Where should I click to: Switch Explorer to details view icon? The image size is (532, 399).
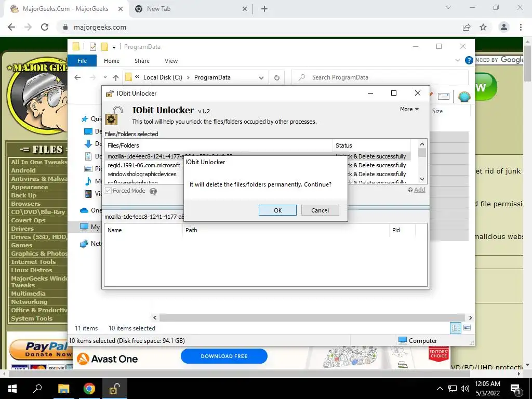[456, 328]
